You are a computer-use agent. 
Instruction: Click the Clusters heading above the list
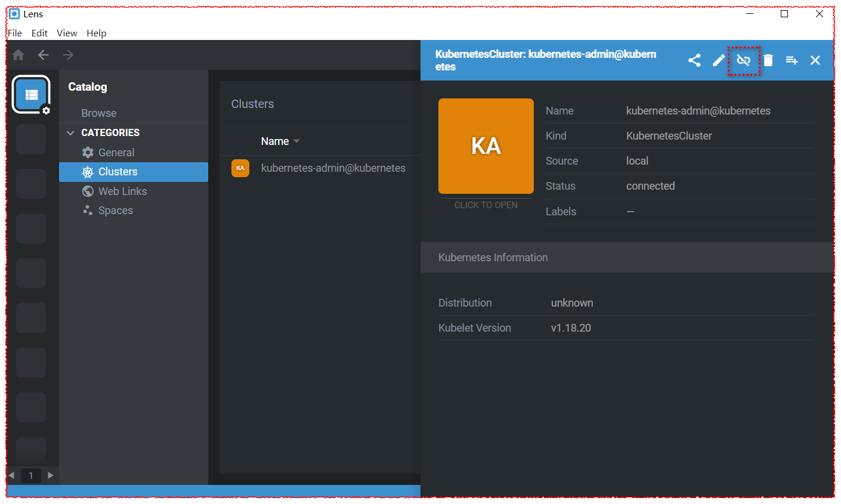click(x=253, y=104)
